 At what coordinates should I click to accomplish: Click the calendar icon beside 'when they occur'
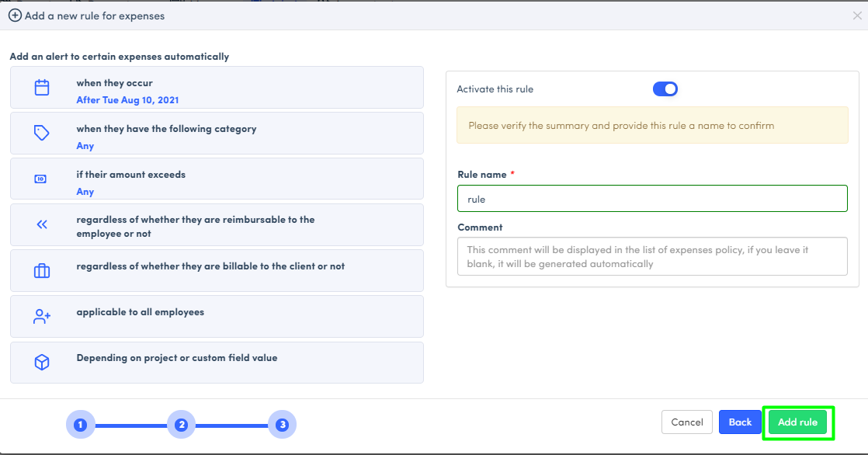[42, 88]
